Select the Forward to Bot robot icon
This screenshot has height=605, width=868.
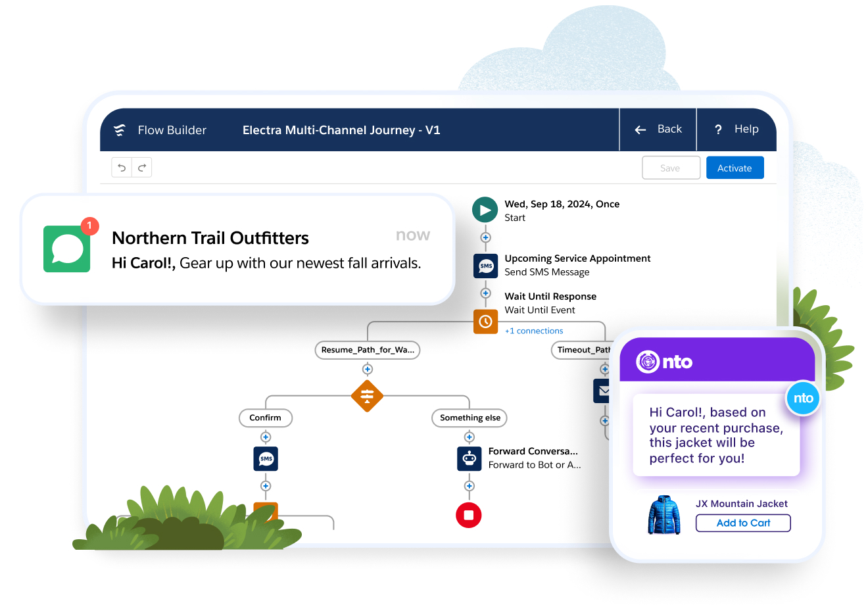(x=469, y=459)
